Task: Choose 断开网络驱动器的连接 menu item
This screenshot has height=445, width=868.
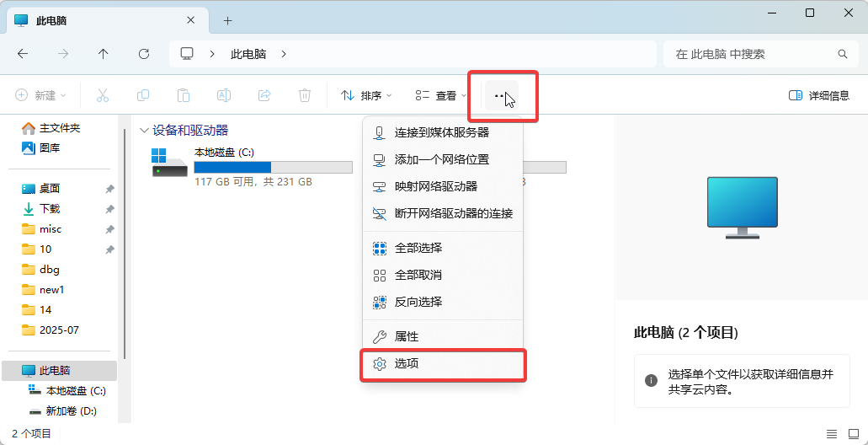Action: point(442,213)
